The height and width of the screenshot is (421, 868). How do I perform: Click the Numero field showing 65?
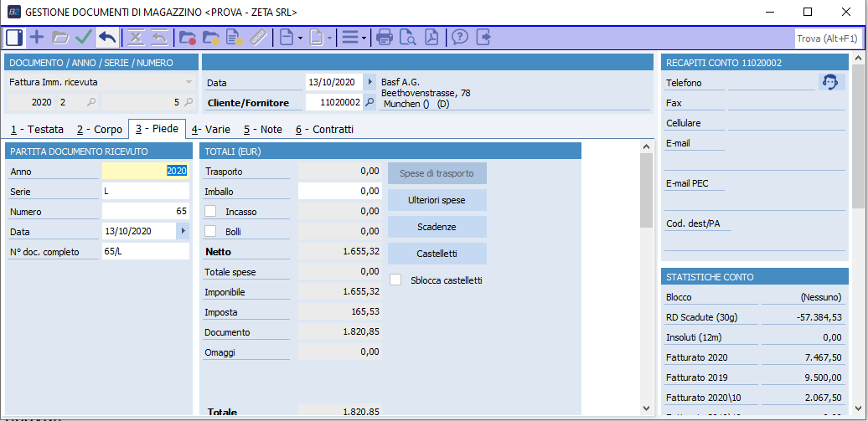[146, 211]
